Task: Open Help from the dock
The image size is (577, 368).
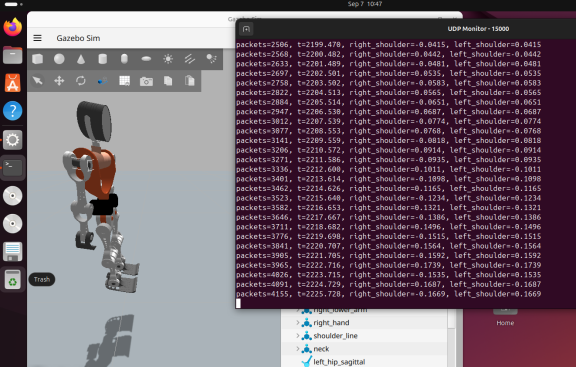Action: 13,111
